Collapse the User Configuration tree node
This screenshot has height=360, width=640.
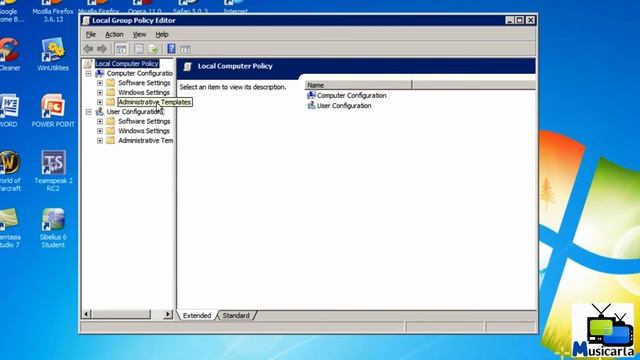click(x=89, y=112)
